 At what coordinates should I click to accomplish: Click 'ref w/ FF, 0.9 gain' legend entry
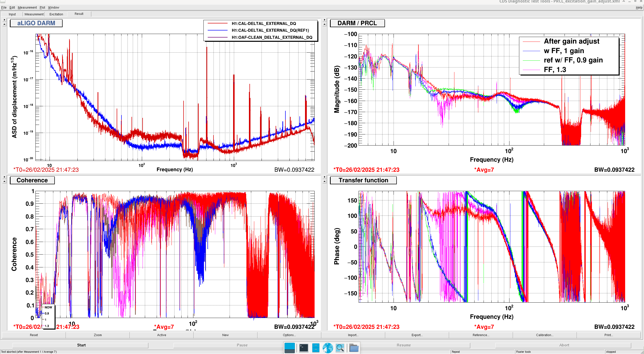573,60
